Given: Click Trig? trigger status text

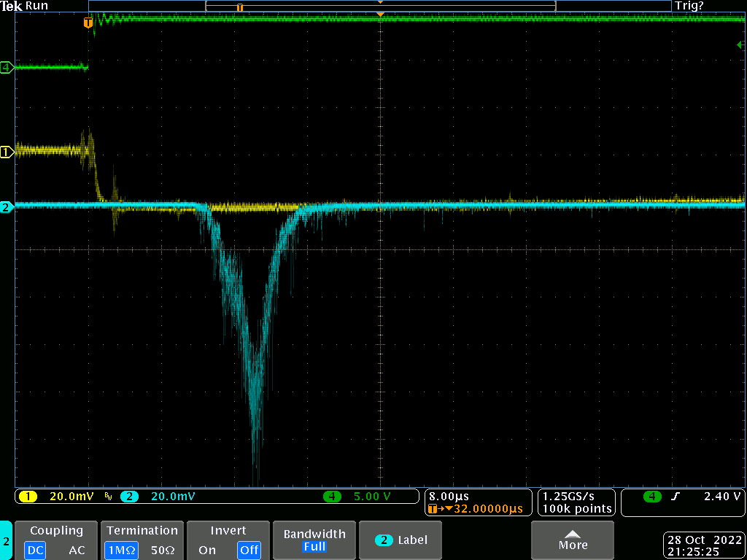Looking at the screenshot, I should click(689, 6).
